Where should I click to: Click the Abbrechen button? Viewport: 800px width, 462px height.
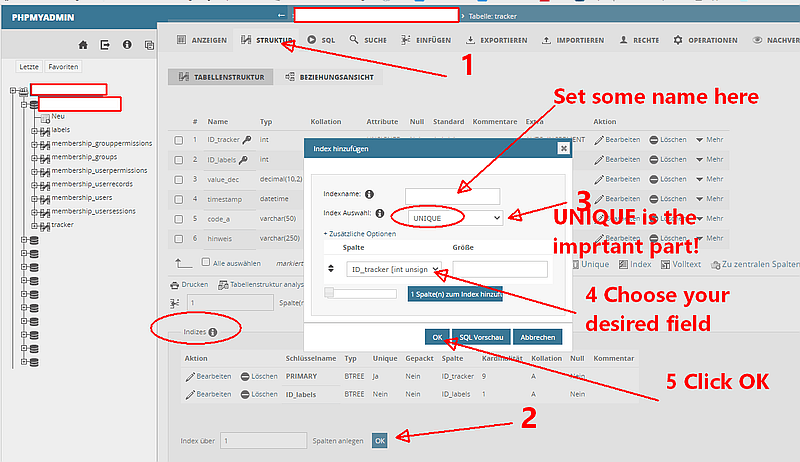coord(538,337)
